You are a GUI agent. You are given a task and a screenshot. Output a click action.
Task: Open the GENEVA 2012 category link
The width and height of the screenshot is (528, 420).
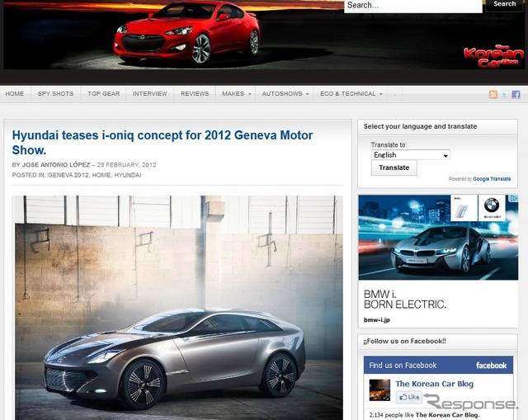click(x=68, y=175)
